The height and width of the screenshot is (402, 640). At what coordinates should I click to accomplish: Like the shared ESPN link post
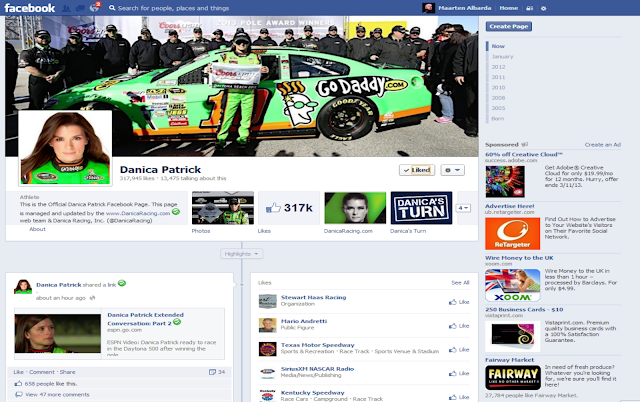(18, 372)
